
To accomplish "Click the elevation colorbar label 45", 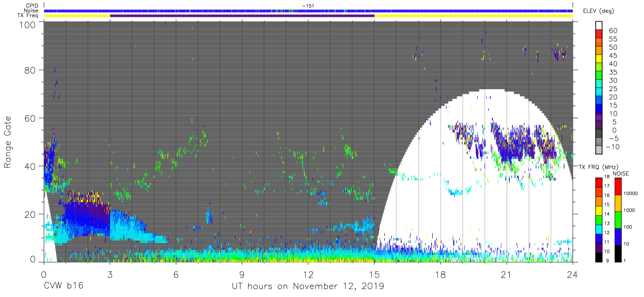I will click(612, 56).
